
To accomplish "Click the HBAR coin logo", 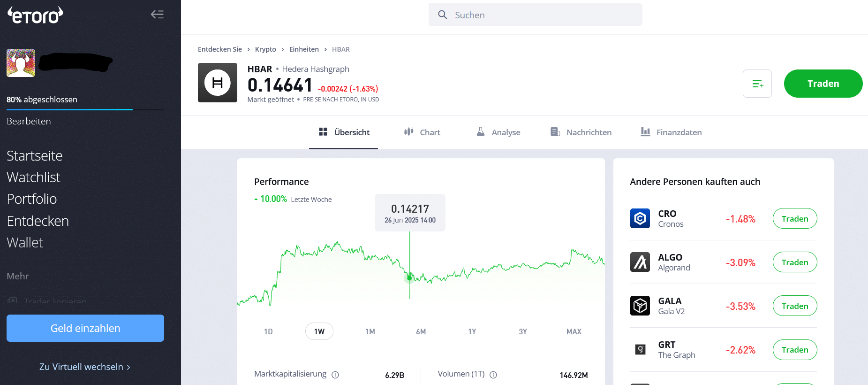I will coord(218,83).
